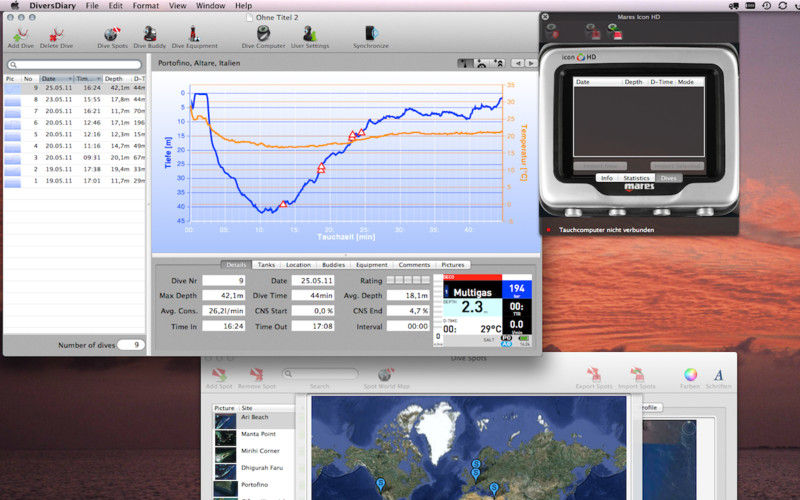Click the Max Depth field showing 42,1m
The width and height of the screenshot is (800, 500).
[223, 295]
